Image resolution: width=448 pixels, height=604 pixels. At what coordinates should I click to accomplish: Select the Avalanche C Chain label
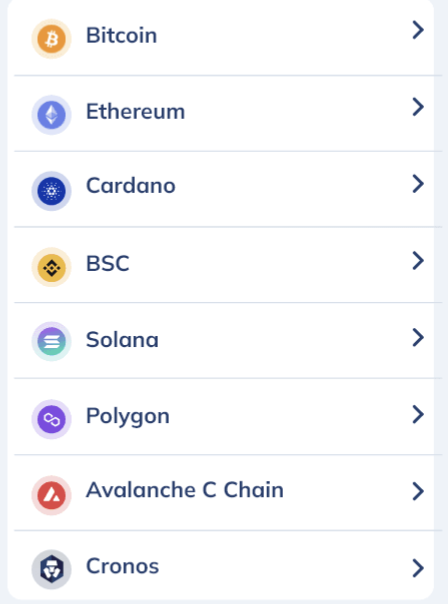click(185, 490)
